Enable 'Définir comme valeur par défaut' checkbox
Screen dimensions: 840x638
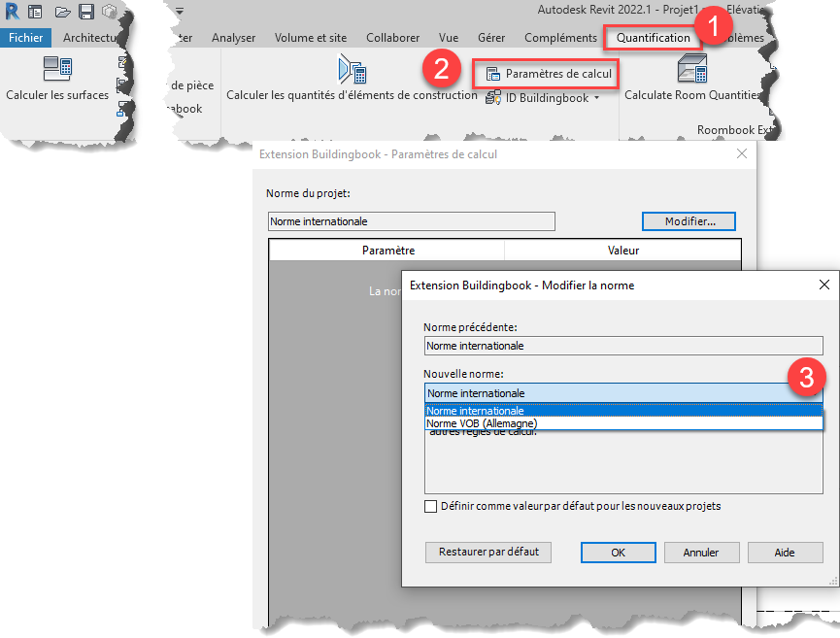[x=431, y=506]
